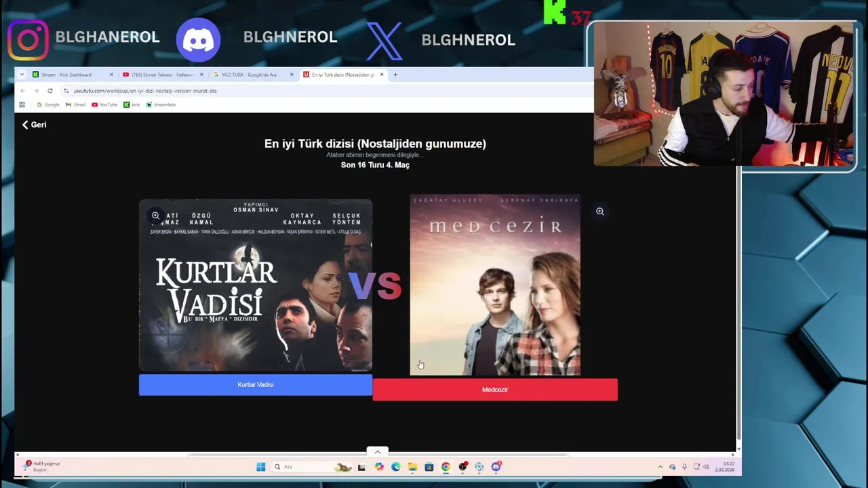Open the weather widget Hafif yağmur

tap(42, 466)
